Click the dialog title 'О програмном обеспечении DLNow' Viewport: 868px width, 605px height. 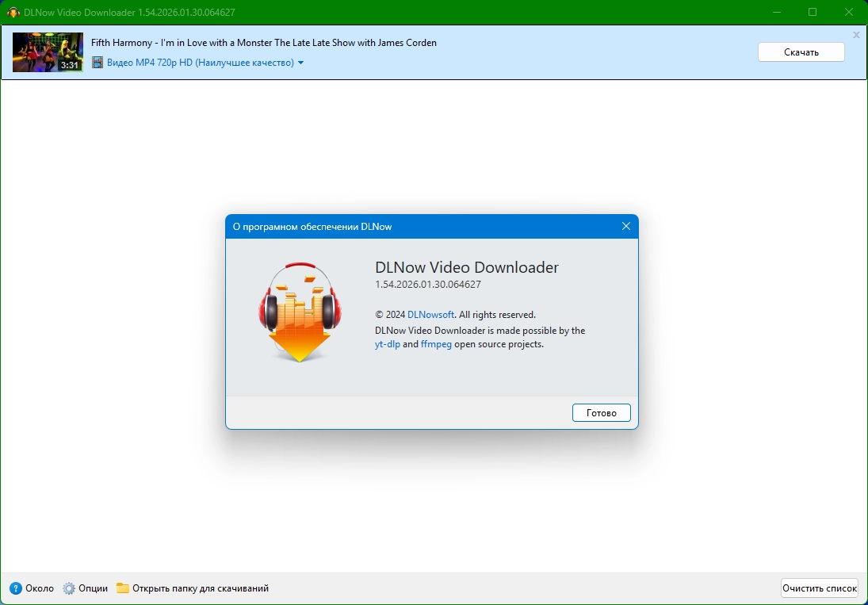[312, 227]
